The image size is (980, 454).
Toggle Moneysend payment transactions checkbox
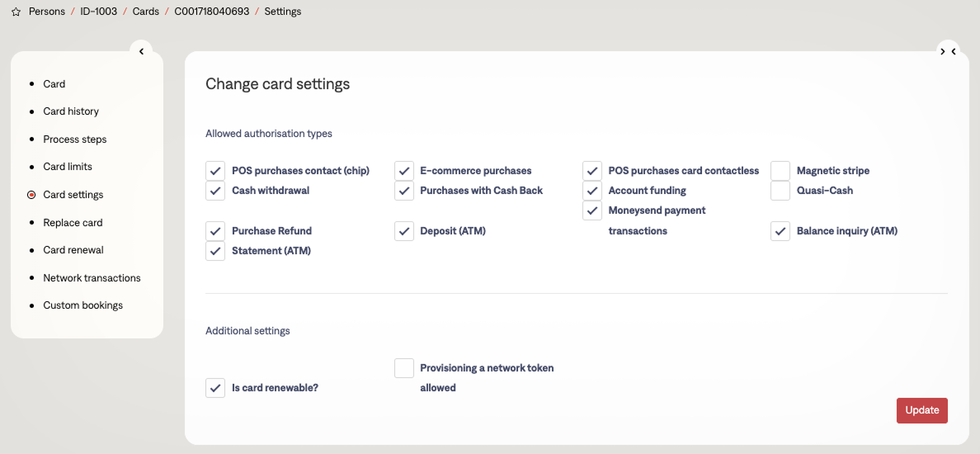(x=592, y=210)
